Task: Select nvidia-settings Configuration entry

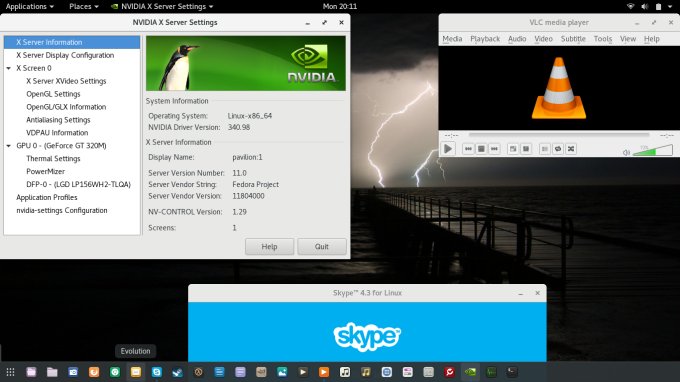Action: tap(62, 210)
